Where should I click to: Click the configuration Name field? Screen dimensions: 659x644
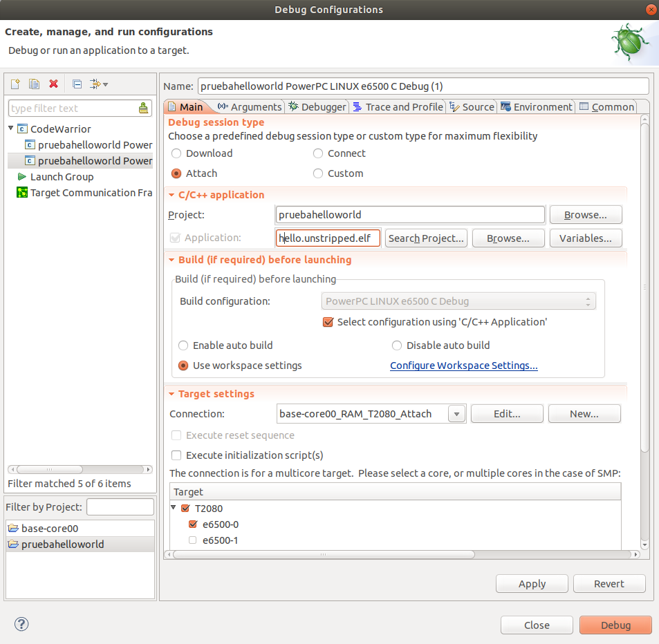click(423, 86)
